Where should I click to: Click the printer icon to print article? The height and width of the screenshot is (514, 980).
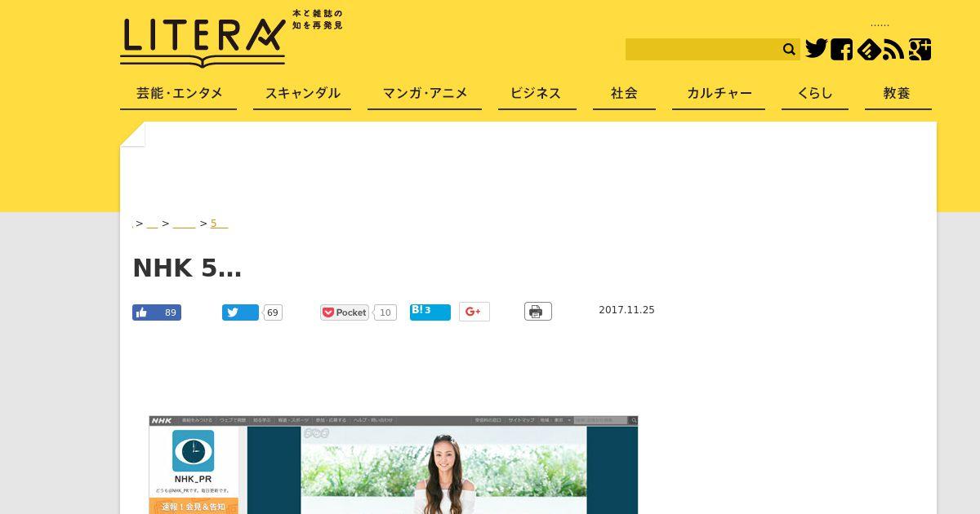538,312
